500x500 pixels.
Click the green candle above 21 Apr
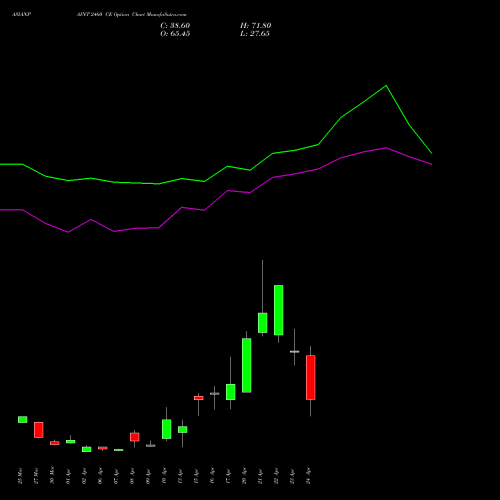[263, 323]
